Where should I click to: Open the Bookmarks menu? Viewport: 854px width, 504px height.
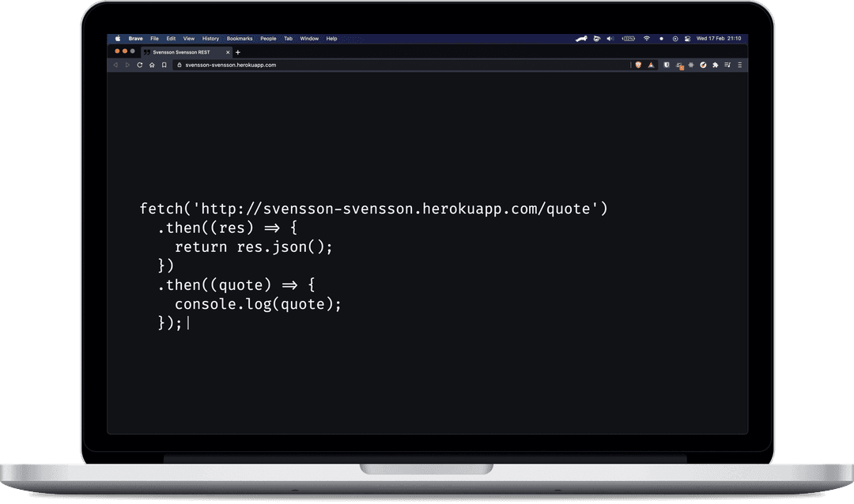240,39
